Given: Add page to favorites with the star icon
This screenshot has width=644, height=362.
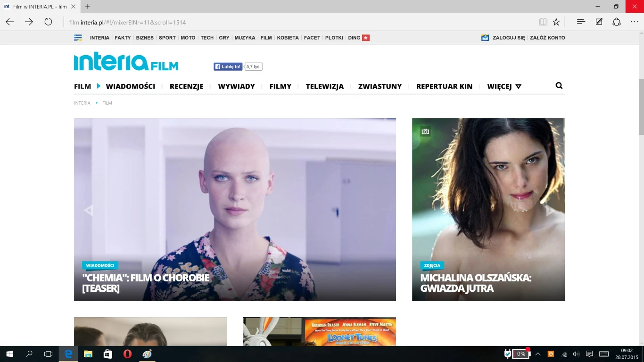Looking at the screenshot, I should point(556,22).
